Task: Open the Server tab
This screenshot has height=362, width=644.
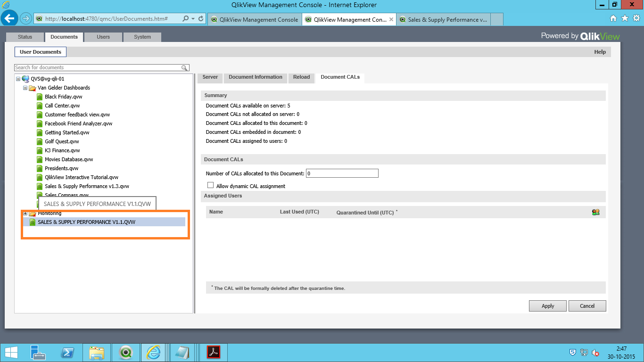Action: (210, 77)
